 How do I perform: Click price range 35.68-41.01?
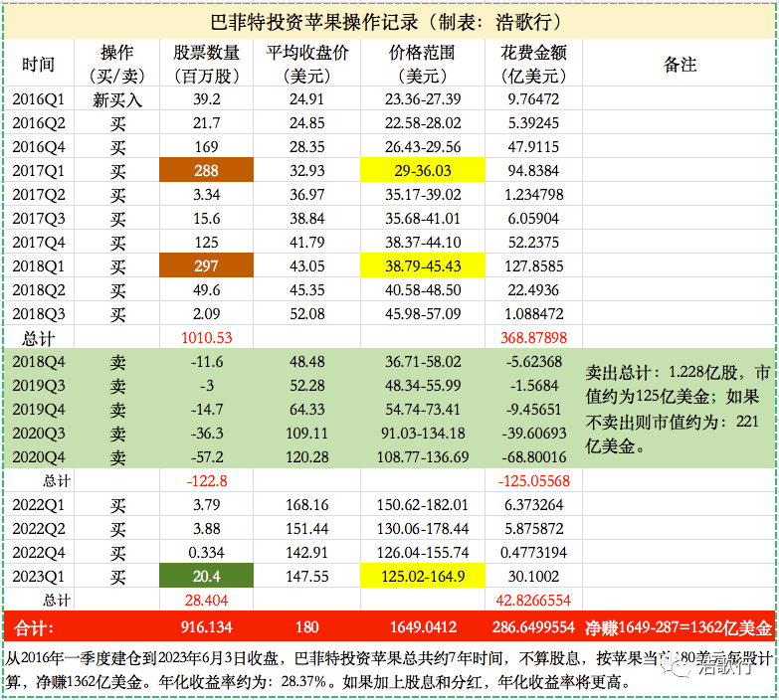coord(423,218)
